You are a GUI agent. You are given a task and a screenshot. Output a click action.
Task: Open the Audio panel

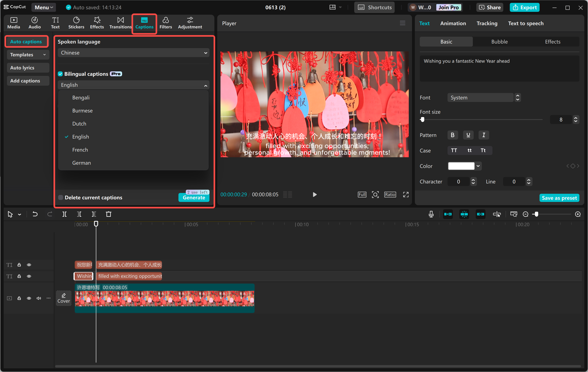(x=35, y=23)
